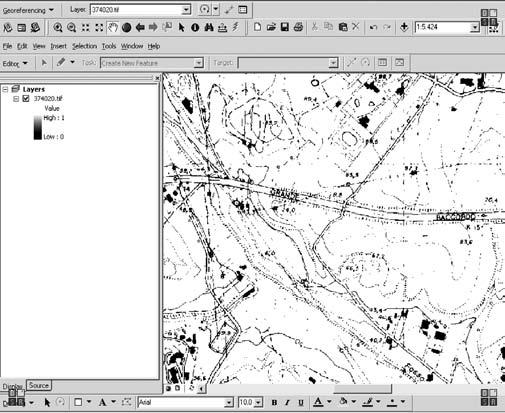The image size is (505, 413).
Task: Collapse the 374020.tif layer legend
Action: (16, 99)
